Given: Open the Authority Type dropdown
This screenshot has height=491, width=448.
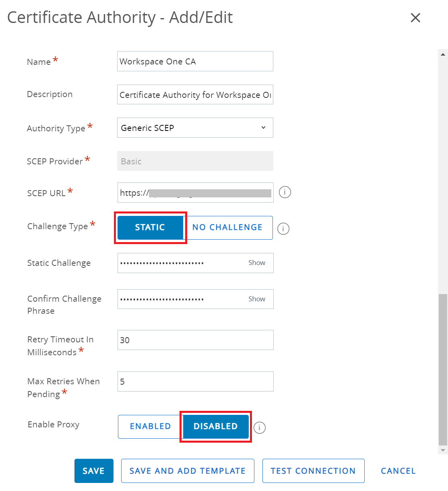Looking at the screenshot, I should 195,128.
